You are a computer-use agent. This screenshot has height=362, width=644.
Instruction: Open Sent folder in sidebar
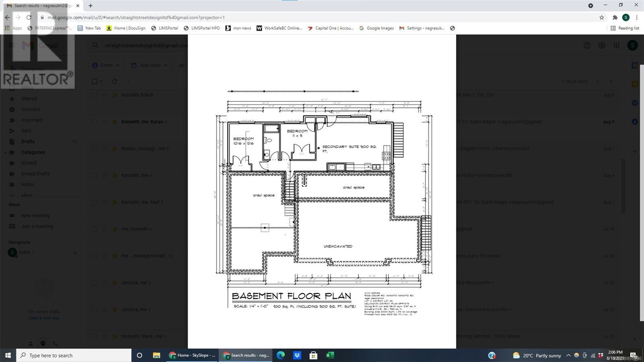point(26,131)
